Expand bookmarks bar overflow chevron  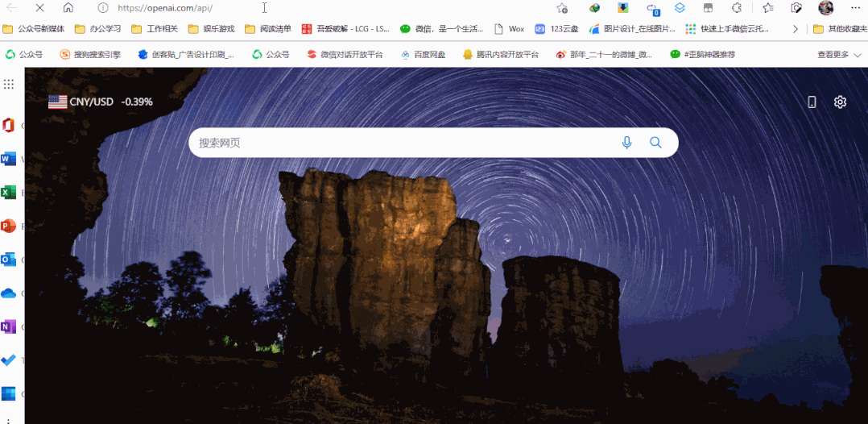[x=796, y=29]
